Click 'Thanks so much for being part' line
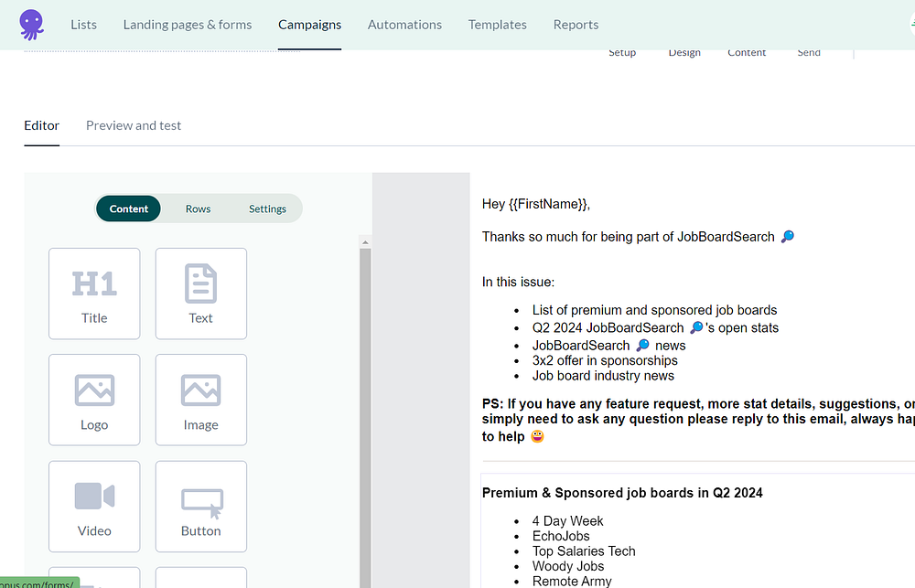 [638, 237]
